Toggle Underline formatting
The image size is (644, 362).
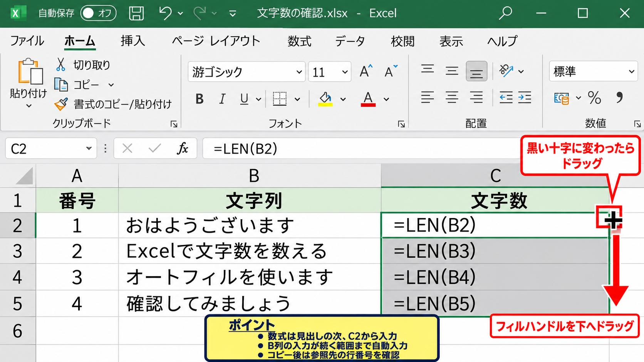tap(244, 99)
